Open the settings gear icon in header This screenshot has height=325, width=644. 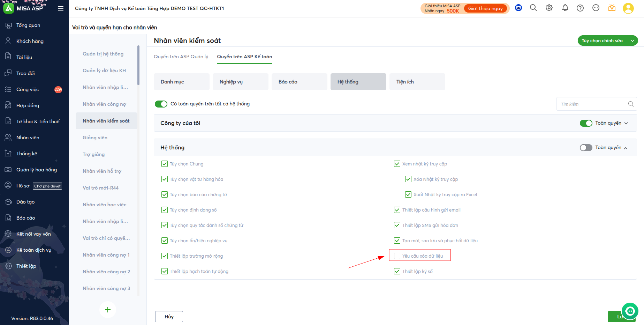point(549,8)
